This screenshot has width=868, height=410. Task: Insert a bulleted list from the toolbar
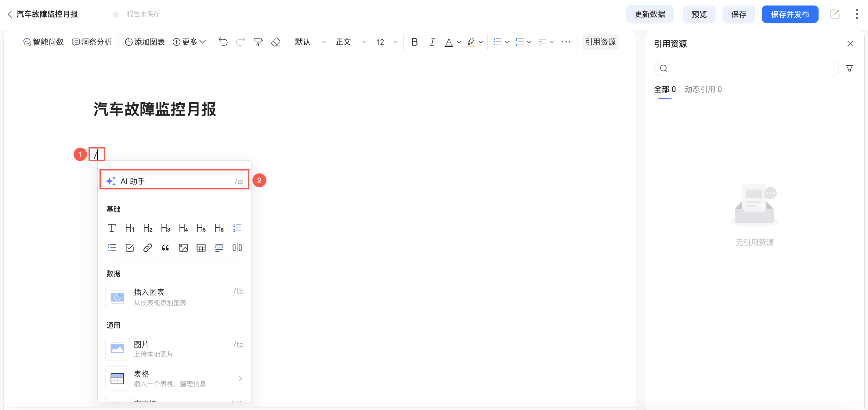(497, 42)
